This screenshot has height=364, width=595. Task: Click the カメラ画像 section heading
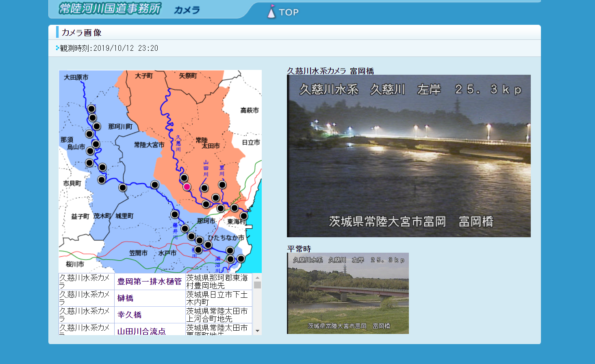pos(81,32)
